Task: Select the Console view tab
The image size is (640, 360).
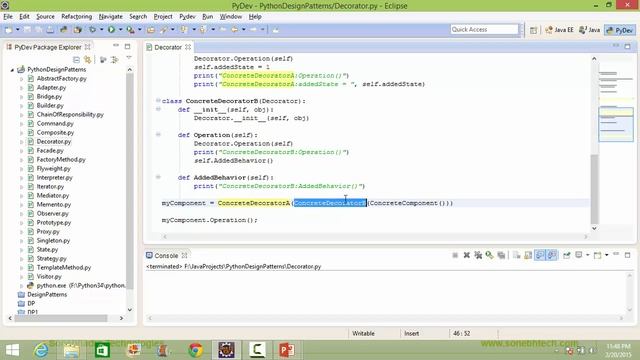Action: point(166,256)
